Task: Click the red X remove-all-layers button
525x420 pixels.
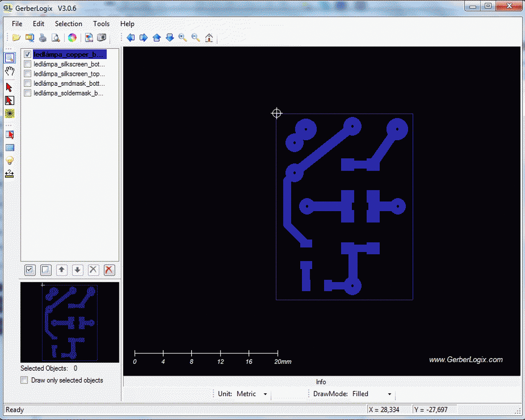Action: pyautogui.click(x=109, y=270)
